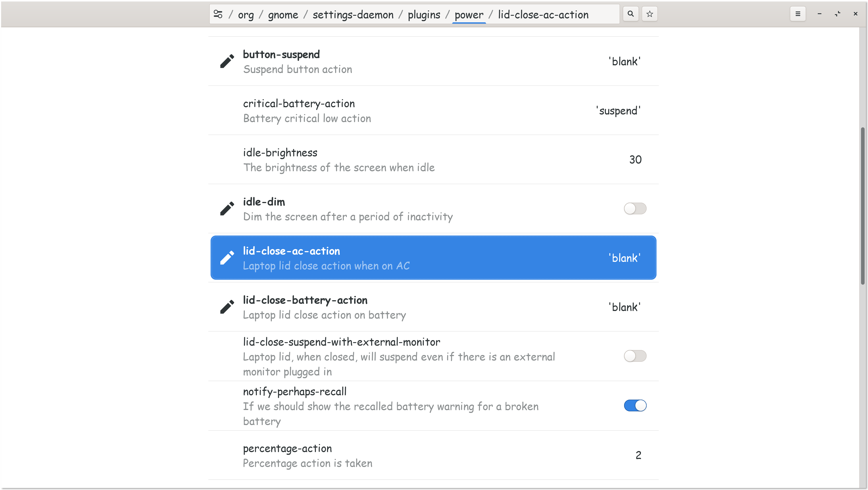868x490 pixels.
Task: Toggle lid-close-suspend-with-external-monitor switch
Action: coord(635,356)
